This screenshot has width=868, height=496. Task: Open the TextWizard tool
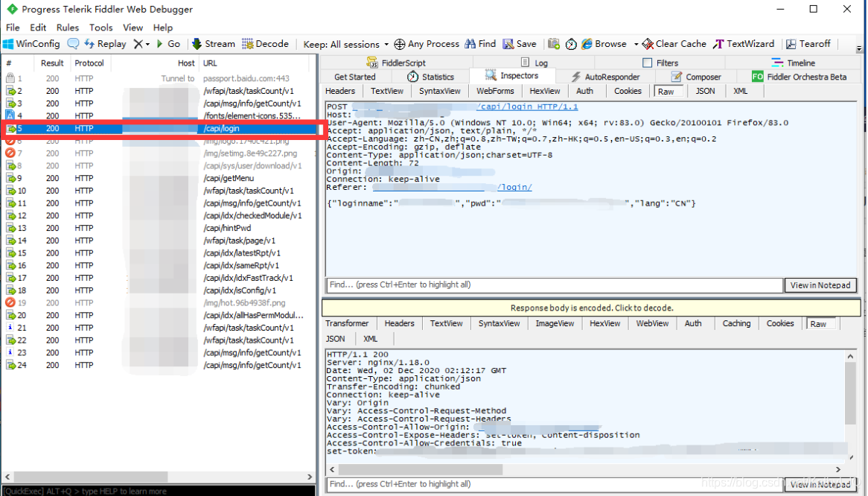click(744, 44)
